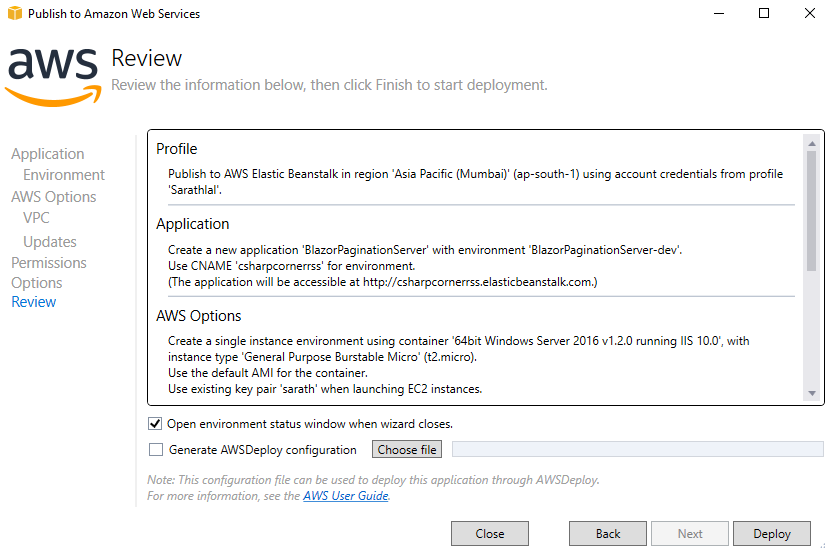This screenshot has width=826, height=548.
Task: Open the AWS User Guide link
Action: (346, 496)
